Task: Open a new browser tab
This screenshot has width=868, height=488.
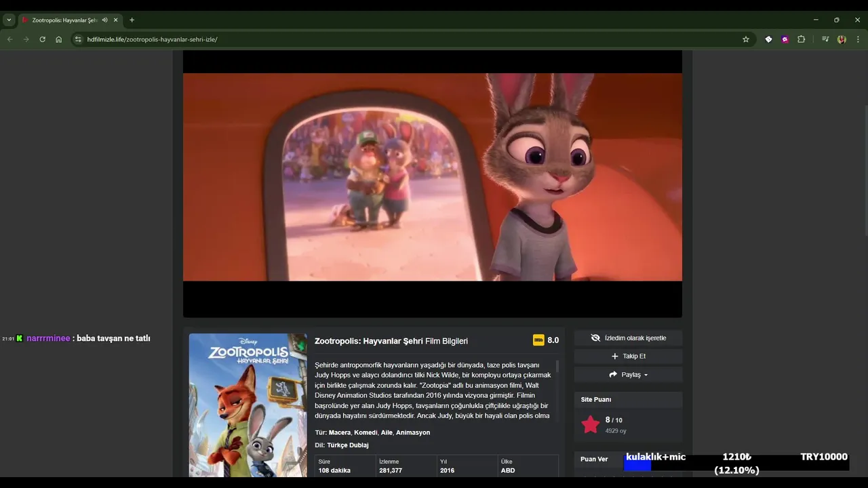Action: point(132,20)
